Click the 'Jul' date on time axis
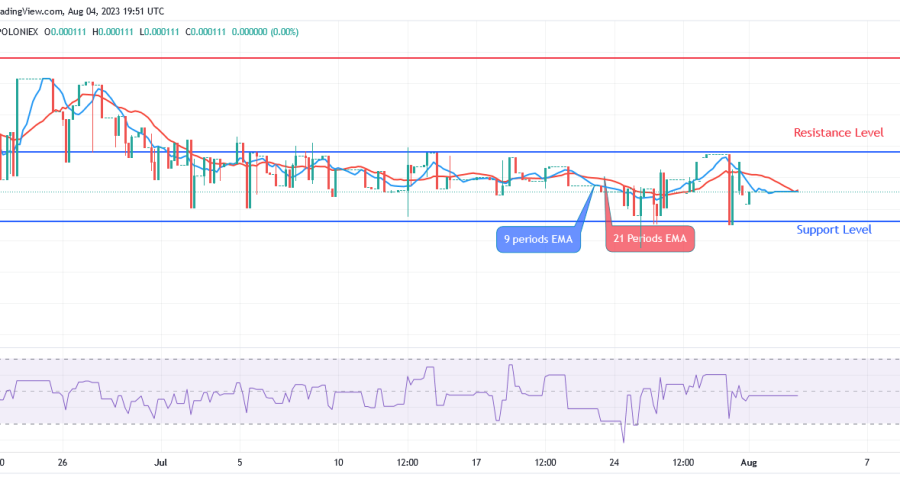 pos(160,463)
